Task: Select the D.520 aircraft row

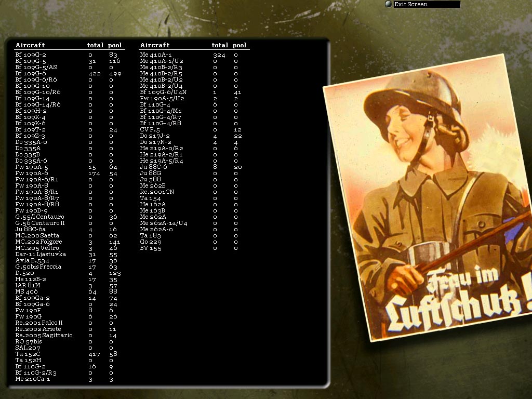Action: [x=69, y=273]
